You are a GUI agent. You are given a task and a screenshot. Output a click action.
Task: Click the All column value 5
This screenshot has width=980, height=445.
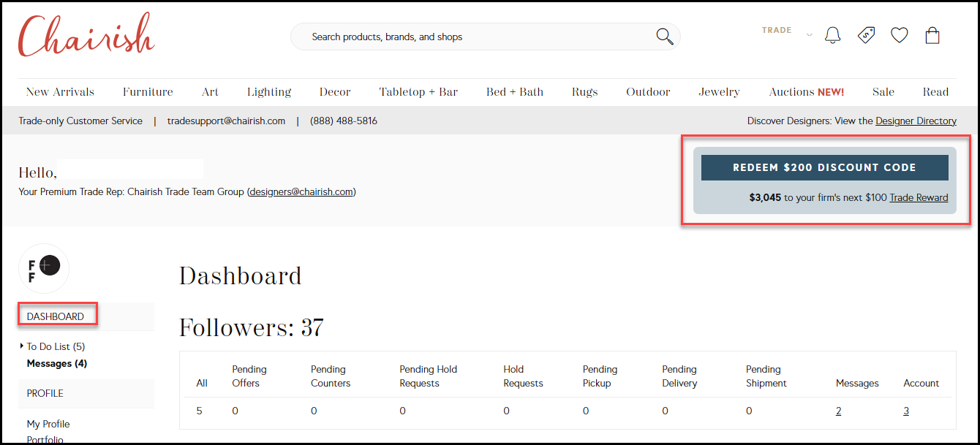pos(199,411)
